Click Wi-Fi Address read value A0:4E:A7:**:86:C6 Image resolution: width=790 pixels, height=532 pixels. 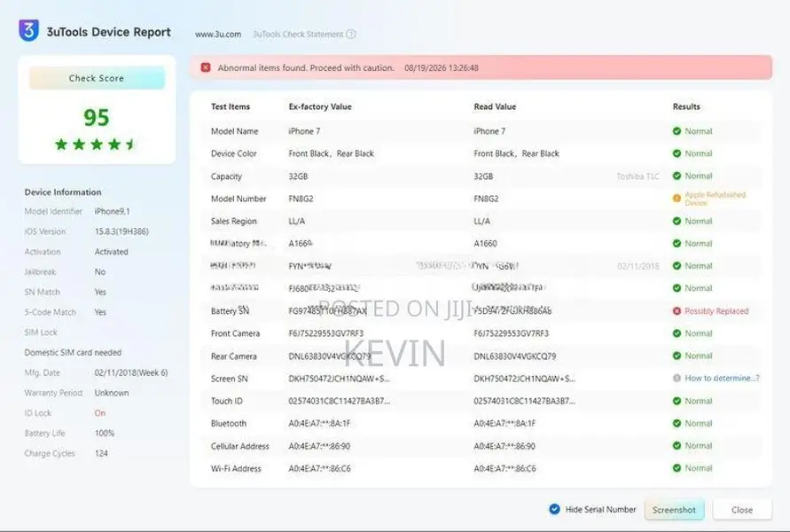click(x=505, y=468)
